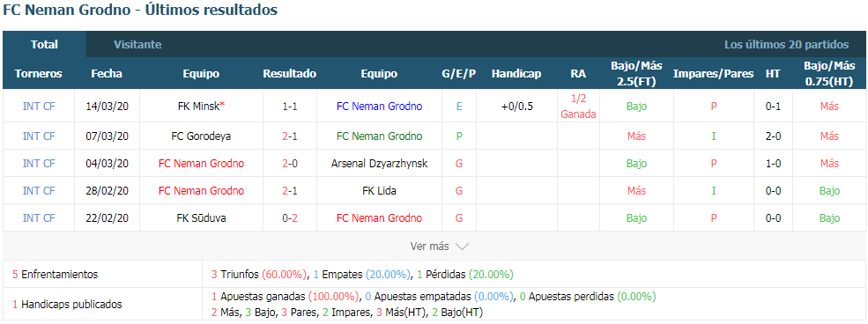Click the Ver más text
The width and height of the screenshot is (868, 324).
429,247
